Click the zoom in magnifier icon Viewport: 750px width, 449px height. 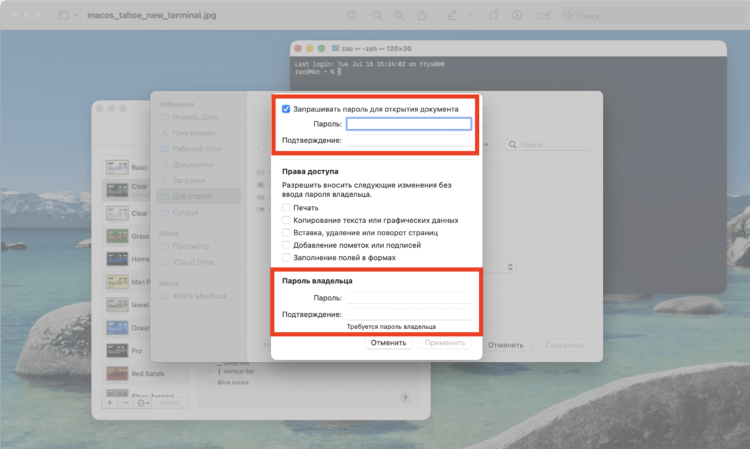pos(399,15)
